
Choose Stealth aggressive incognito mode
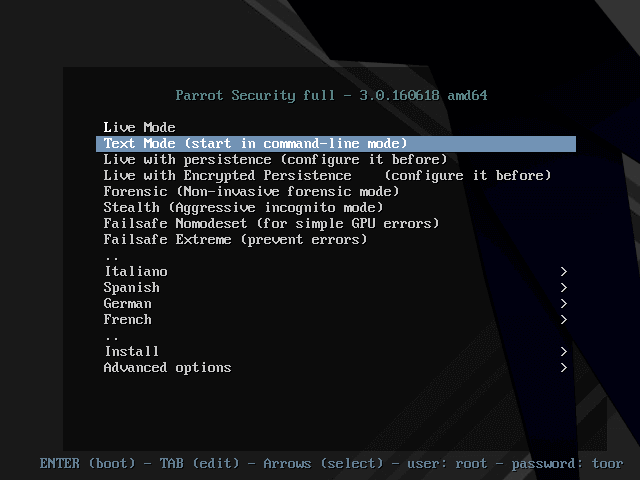tap(243, 207)
